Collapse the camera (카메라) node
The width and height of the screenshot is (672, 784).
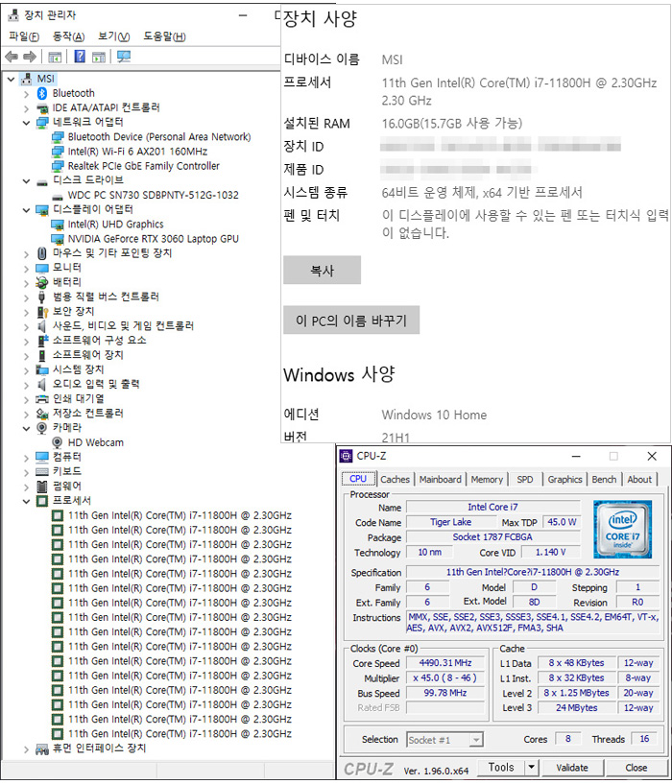point(26,428)
